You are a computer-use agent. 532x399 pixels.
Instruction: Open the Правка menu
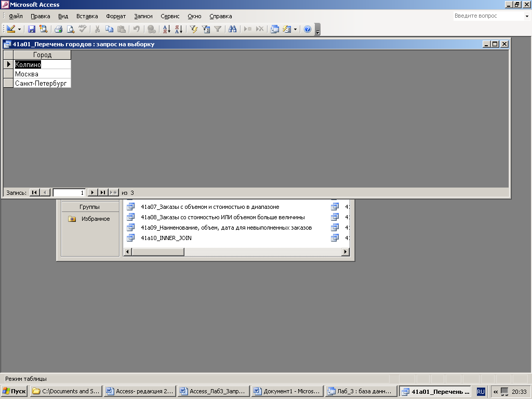tap(41, 16)
